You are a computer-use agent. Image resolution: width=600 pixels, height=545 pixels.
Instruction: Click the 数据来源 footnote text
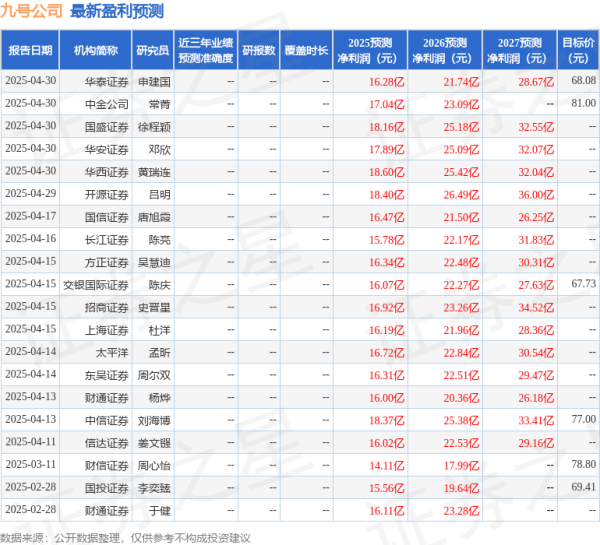[125, 538]
